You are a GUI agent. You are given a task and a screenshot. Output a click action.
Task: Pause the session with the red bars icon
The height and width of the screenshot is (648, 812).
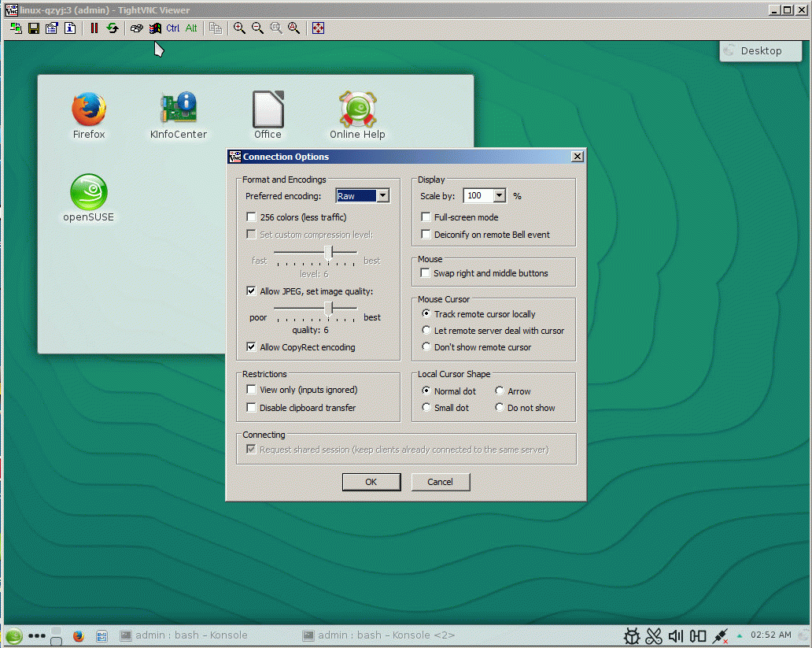[94, 28]
